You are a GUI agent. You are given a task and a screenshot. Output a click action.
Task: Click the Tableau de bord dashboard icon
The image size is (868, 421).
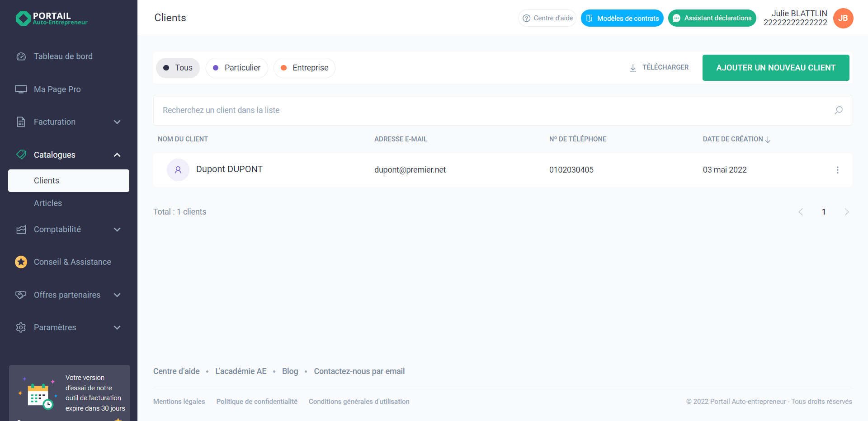[21, 56]
